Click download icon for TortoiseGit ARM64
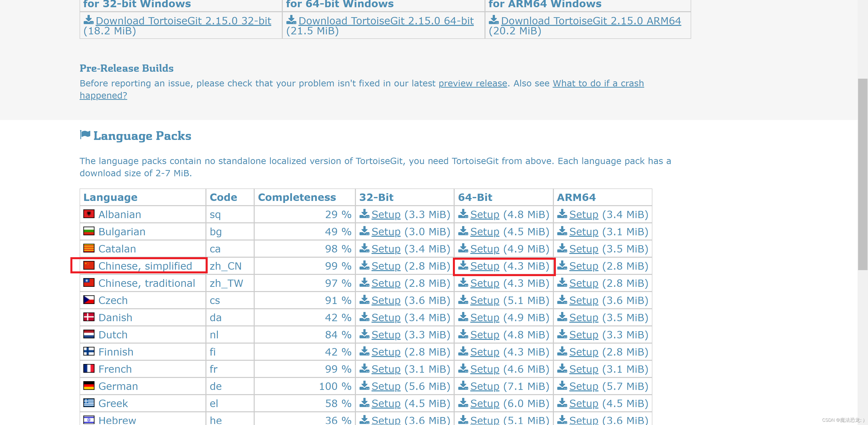Viewport: 868px width, 425px height. (x=494, y=20)
